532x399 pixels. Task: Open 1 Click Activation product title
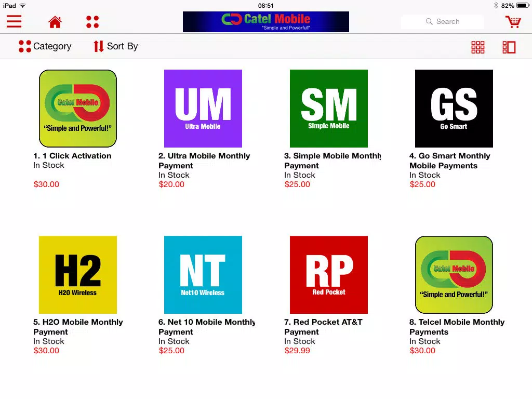tap(72, 156)
